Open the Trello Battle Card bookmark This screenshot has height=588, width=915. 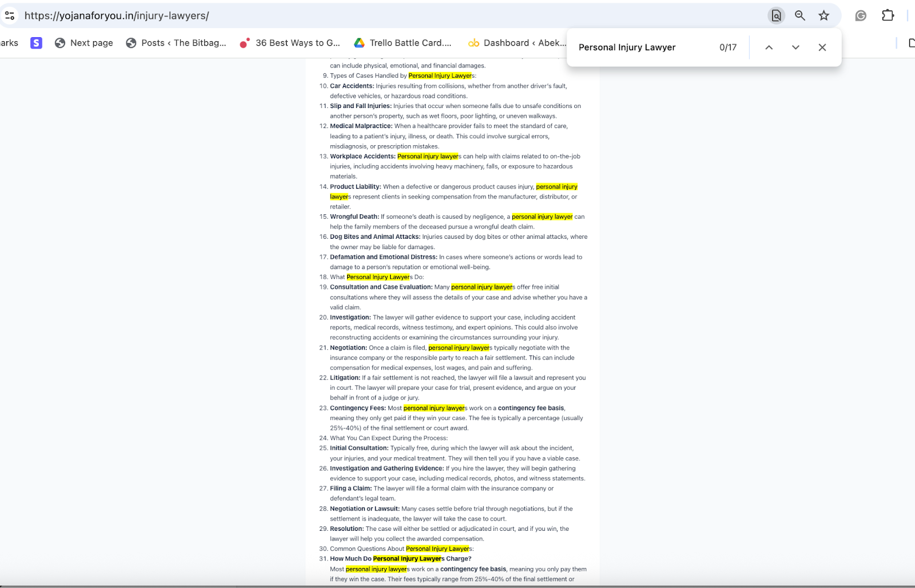tap(403, 43)
